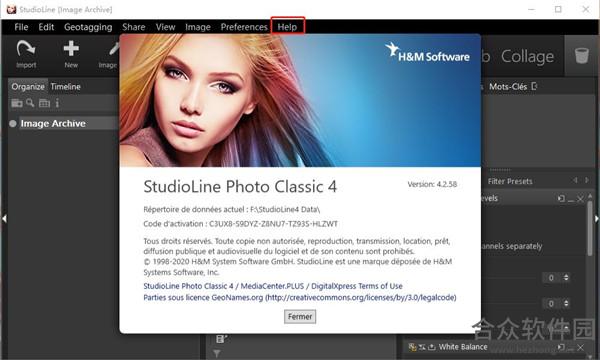Image resolution: width=600 pixels, height=360 pixels.
Task: Select the Mots-Clés tab
Action: point(508,87)
